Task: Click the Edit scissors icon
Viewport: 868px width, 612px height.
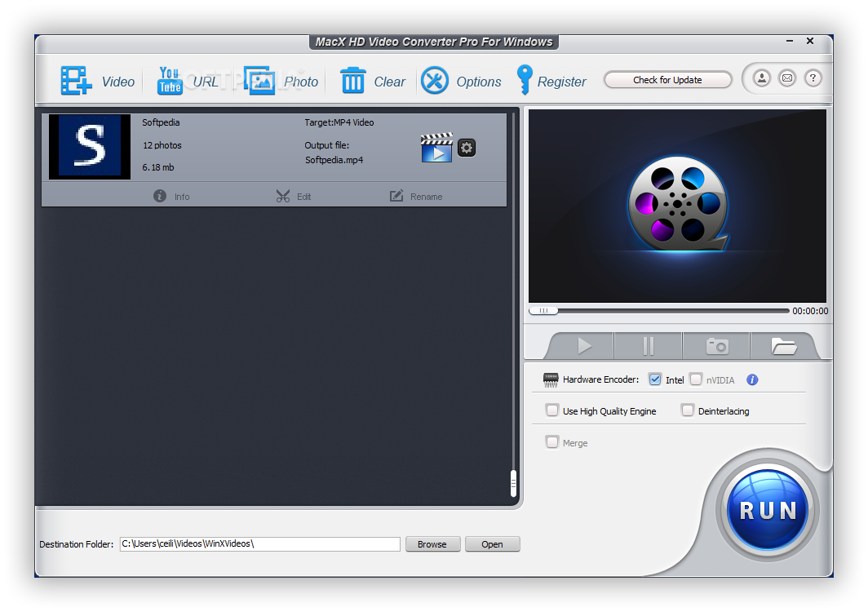Action: pyautogui.click(x=283, y=196)
